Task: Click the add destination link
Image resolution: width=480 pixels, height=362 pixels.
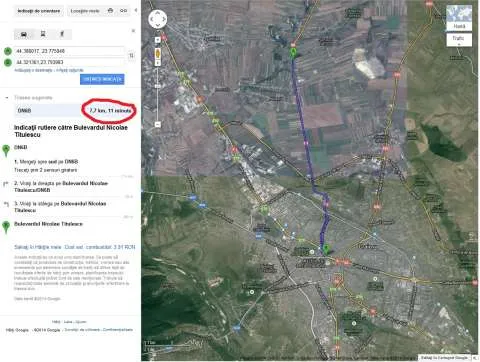Action: tap(33, 70)
